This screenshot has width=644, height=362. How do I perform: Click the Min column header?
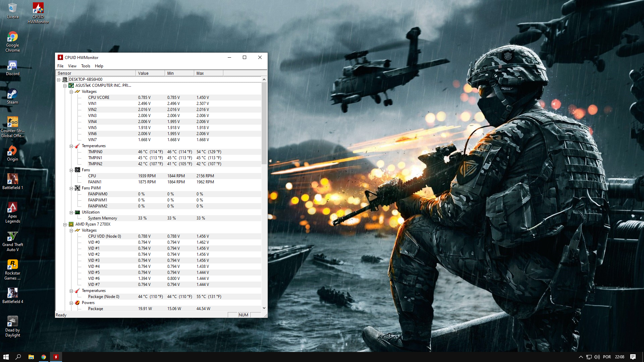pyautogui.click(x=179, y=73)
